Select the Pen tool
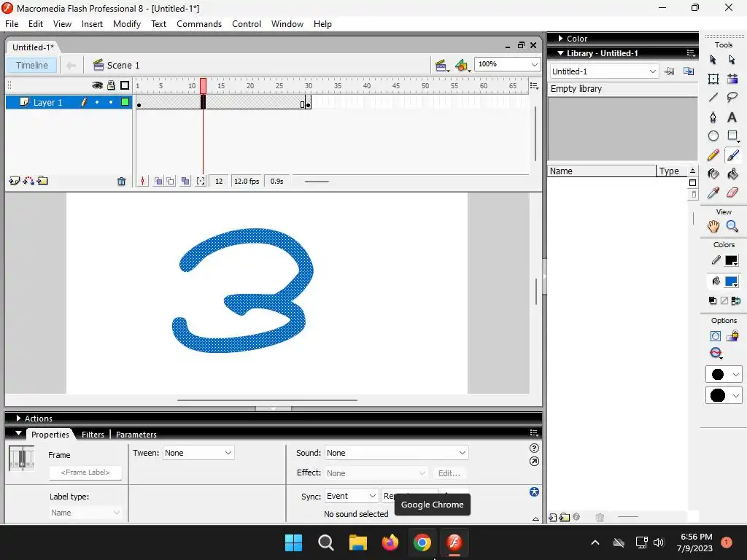Image resolution: width=747 pixels, height=560 pixels. pos(713,117)
